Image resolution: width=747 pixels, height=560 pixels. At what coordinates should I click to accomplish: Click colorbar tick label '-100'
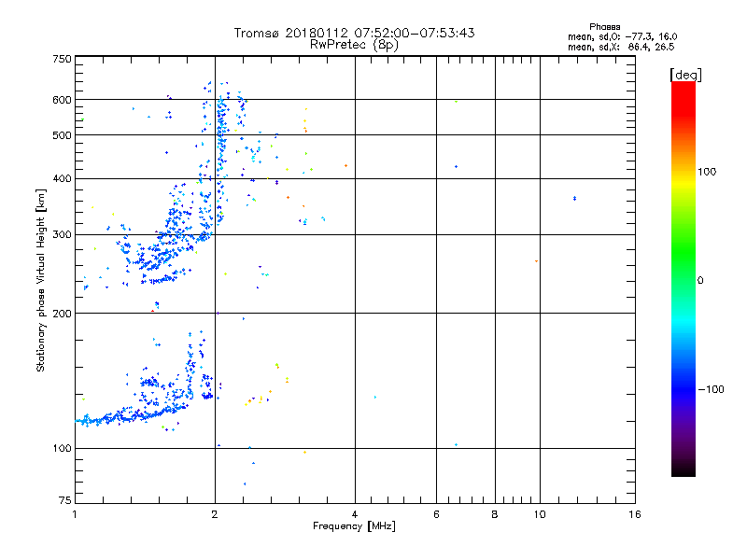(x=711, y=389)
